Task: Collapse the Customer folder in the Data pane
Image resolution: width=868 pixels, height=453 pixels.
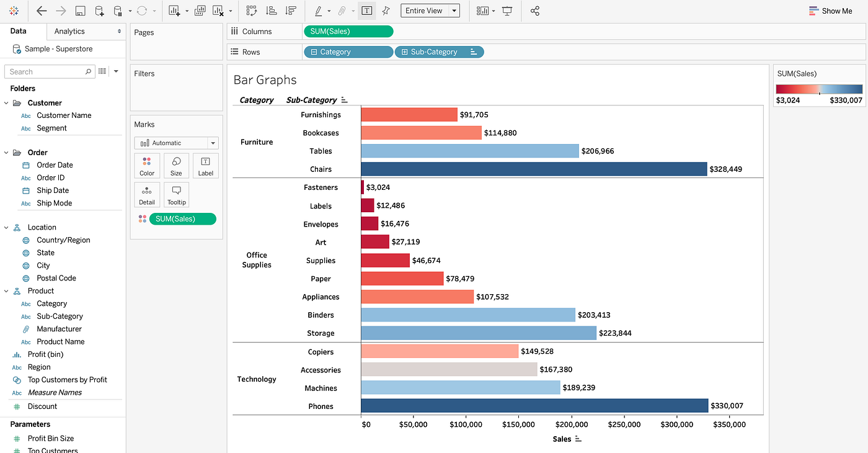Action: click(x=6, y=102)
